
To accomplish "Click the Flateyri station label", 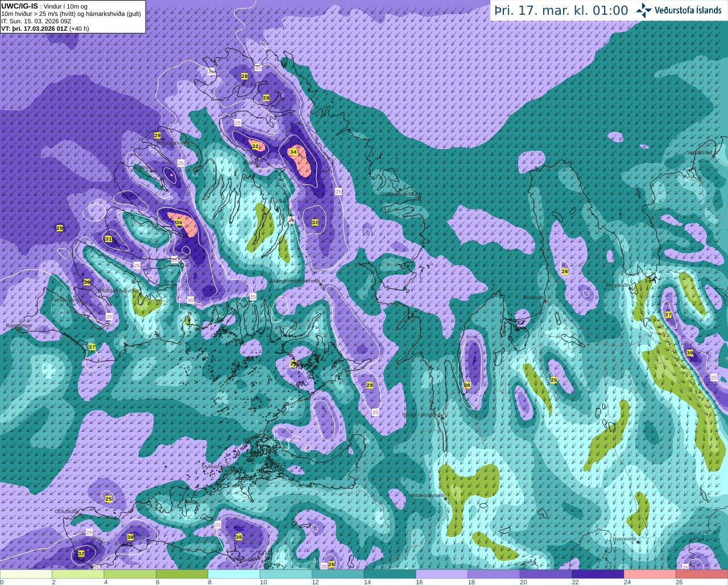I will coord(142,168).
